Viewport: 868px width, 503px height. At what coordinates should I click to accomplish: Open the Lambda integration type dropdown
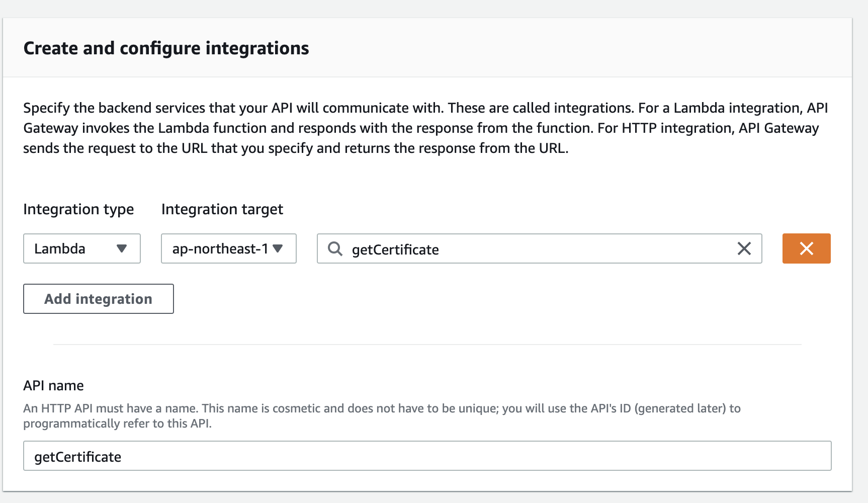click(81, 248)
